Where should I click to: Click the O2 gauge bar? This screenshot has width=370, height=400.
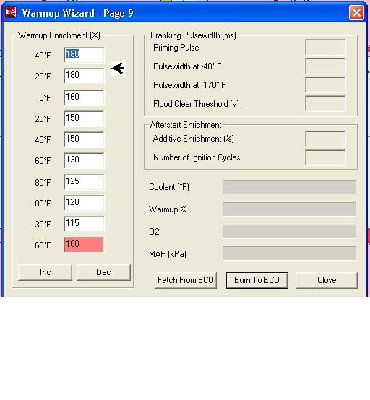(289, 231)
